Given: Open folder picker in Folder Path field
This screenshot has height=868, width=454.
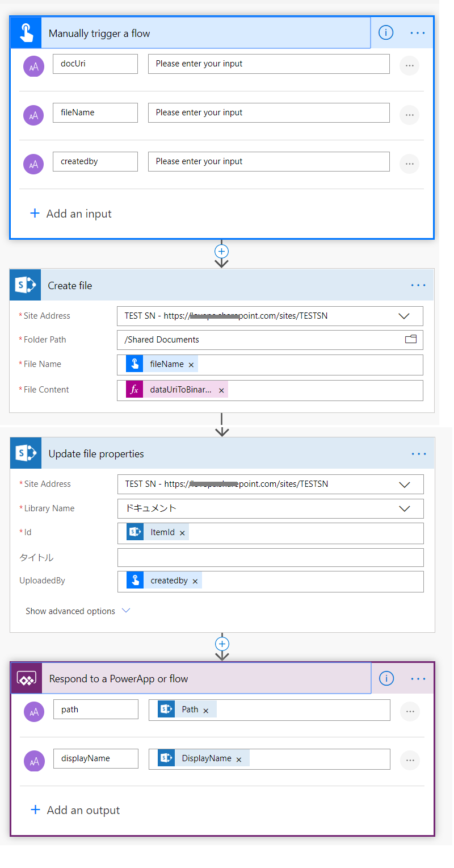Looking at the screenshot, I should point(411,340).
